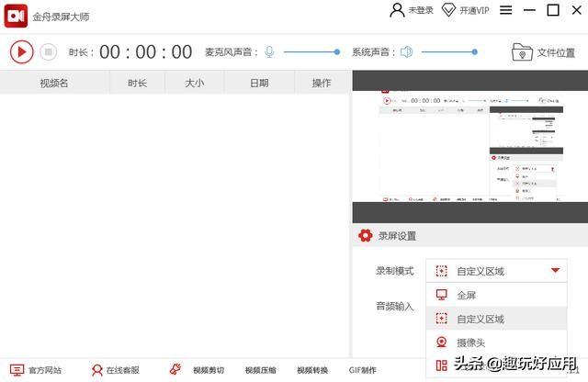Adjust the 系统声音 volume slider handle
The width and height of the screenshot is (588, 382).
click(x=474, y=51)
